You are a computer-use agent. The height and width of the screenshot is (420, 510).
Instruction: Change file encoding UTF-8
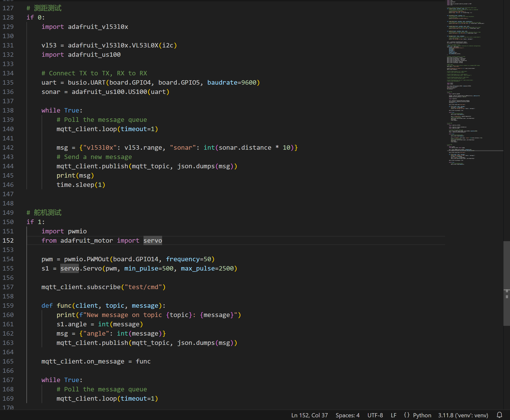[x=375, y=415]
